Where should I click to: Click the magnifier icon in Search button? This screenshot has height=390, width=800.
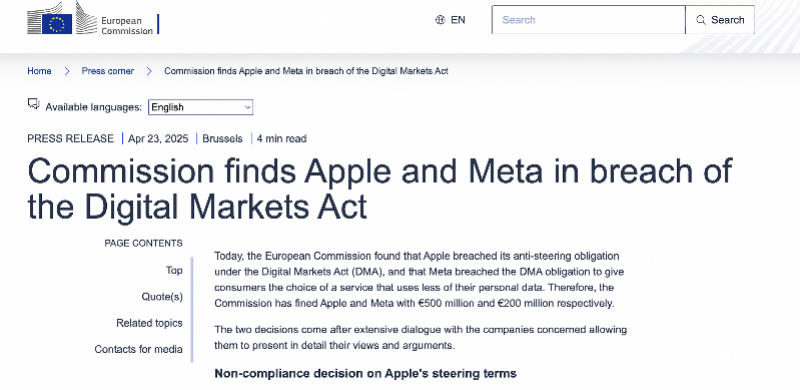coord(701,20)
